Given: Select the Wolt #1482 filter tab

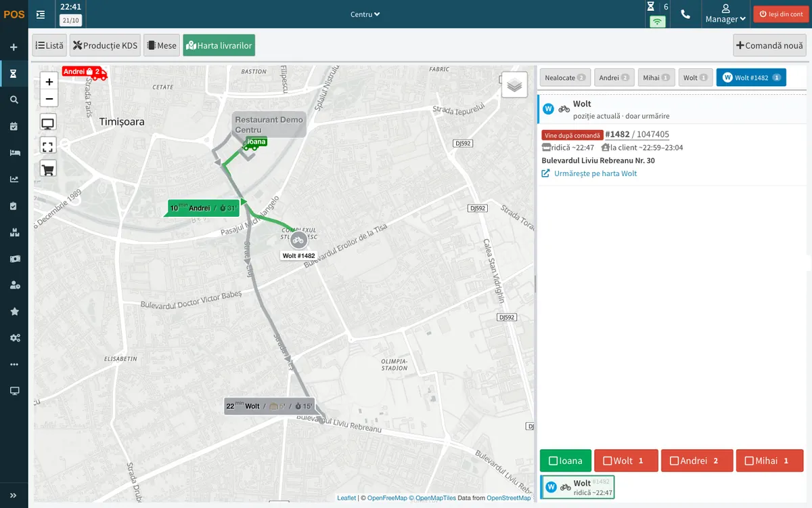Looking at the screenshot, I should point(751,78).
